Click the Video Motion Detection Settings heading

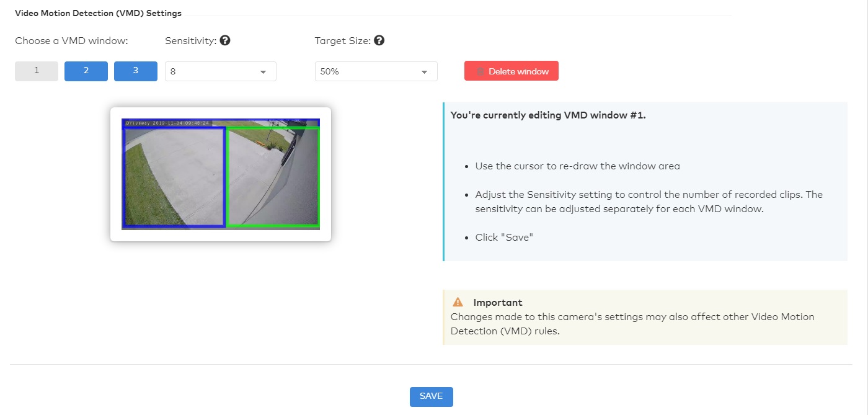click(x=98, y=13)
